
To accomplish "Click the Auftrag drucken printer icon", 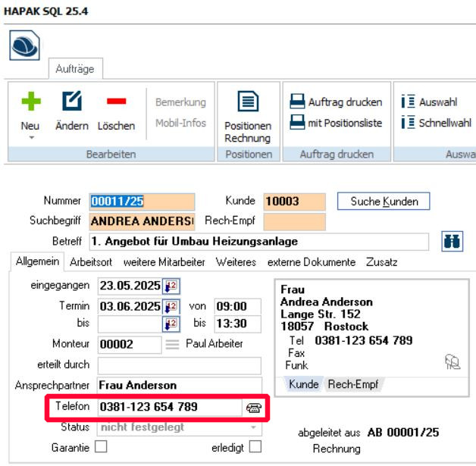I will [x=297, y=102].
